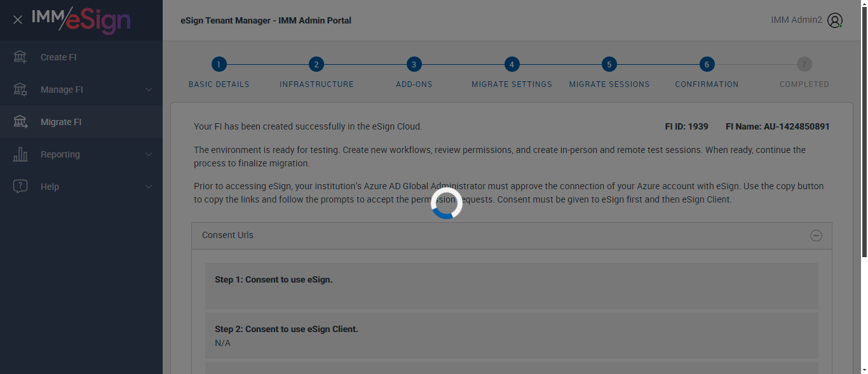This screenshot has height=374, width=868.
Task: Click the Create FI bank icon
Action: pos(20,57)
